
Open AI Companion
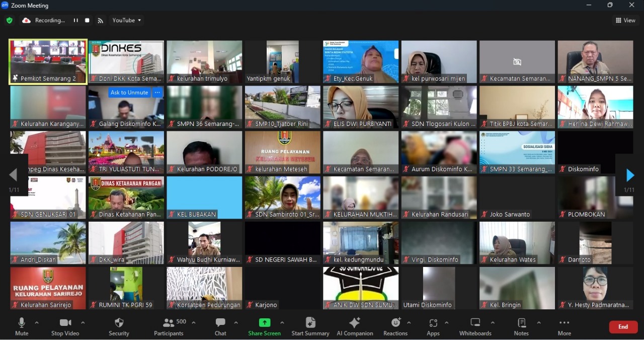click(x=355, y=326)
